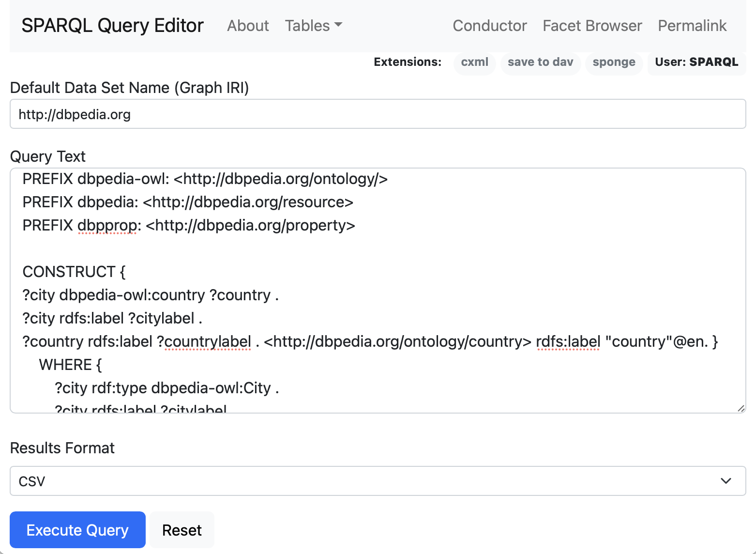756x554 pixels.
Task: Click the CONSTRUCT keyword in the query text
Action: coord(69,272)
